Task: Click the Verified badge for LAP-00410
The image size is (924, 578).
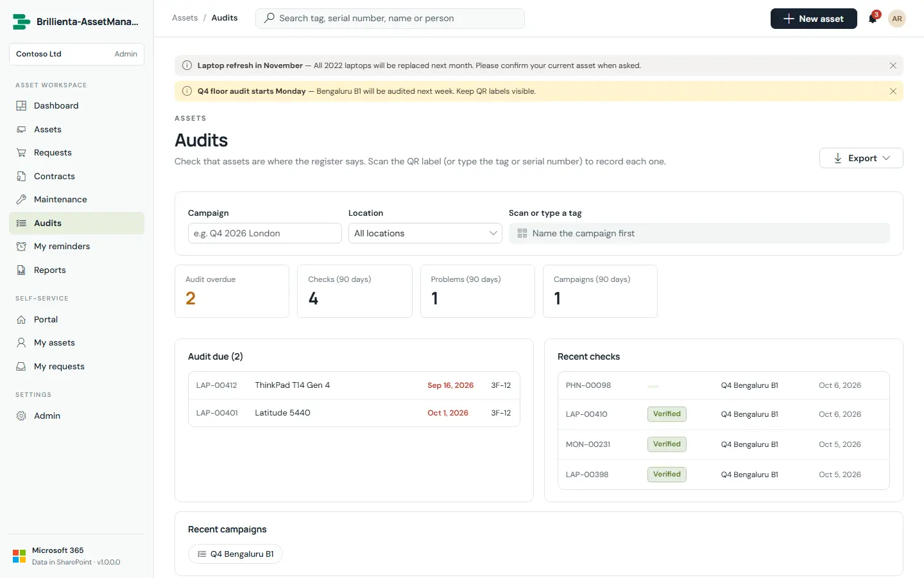Action: click(667, 414)
